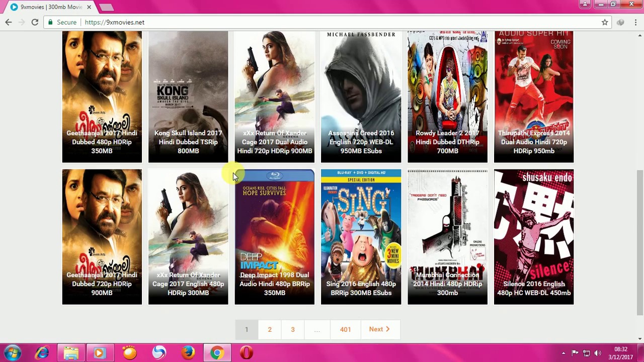Viewport: 644px width, 362px height.
Task: Open Windows Explorer folder in the taskbar
Action: [71, 353]
